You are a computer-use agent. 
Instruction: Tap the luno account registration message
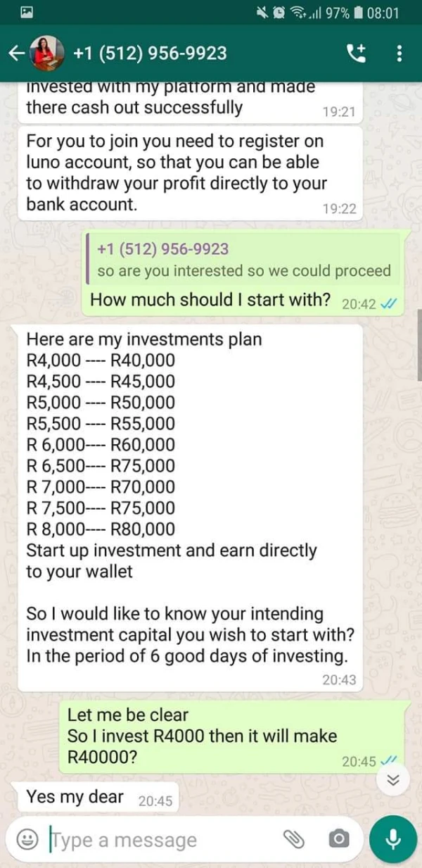(x=190, y=173)
